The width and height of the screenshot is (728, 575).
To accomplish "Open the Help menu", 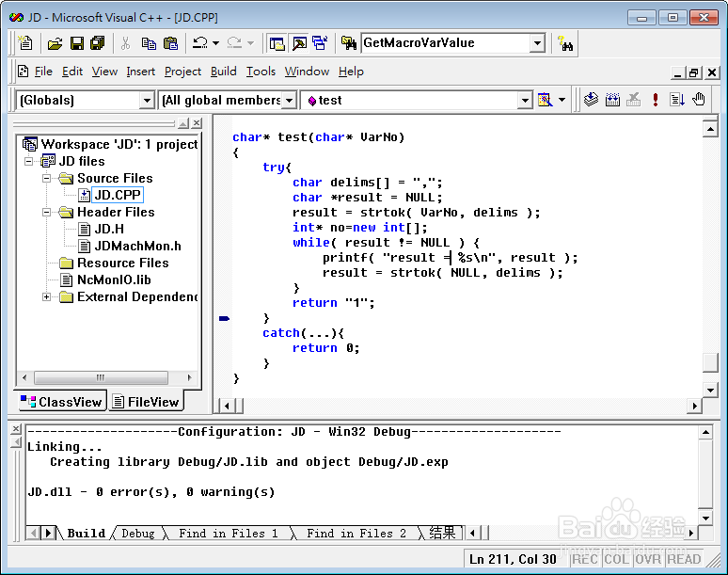I will 351,72.
